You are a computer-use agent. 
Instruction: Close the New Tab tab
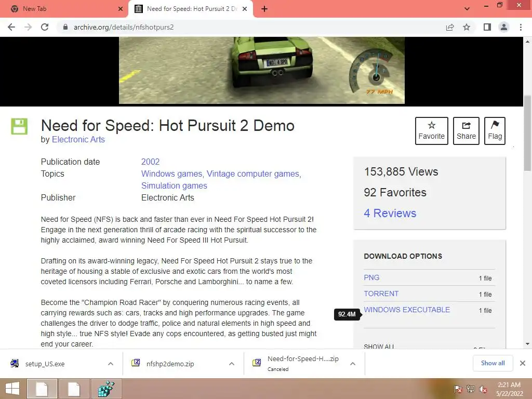(x=121, y=9)
